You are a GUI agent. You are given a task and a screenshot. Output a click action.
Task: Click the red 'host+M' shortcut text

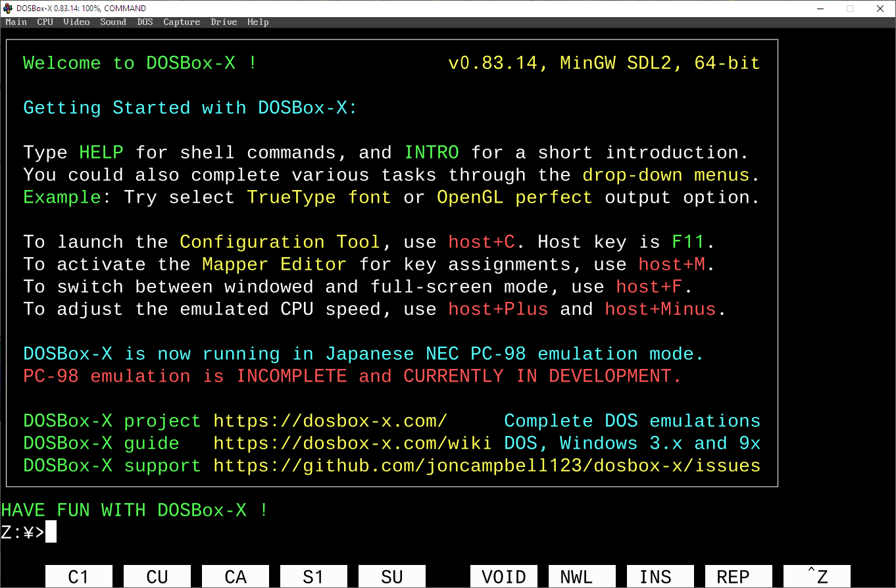tap(672, 264)
